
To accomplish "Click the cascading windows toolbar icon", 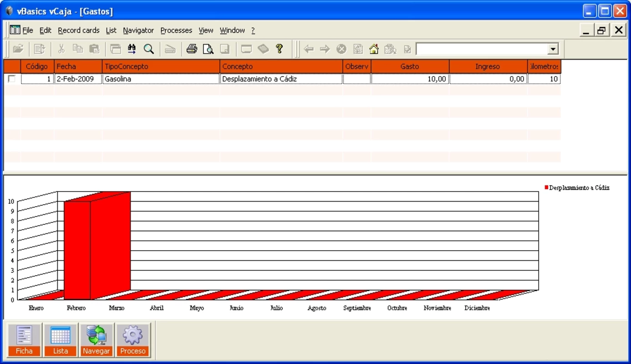I will tap(116, 49).
